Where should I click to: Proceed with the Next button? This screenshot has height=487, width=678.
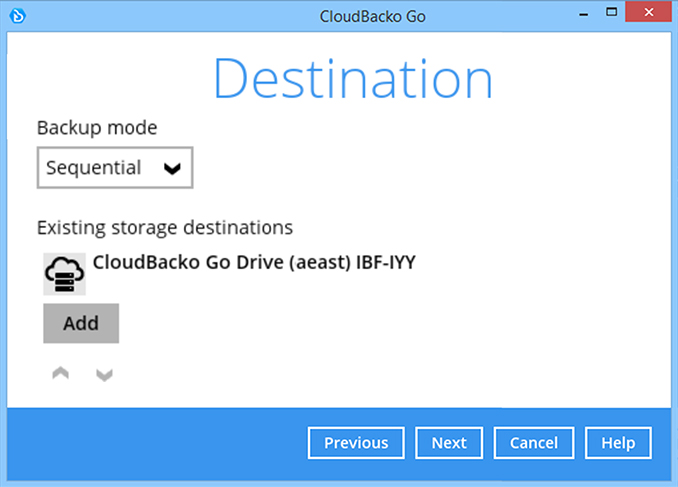point(449,443)
